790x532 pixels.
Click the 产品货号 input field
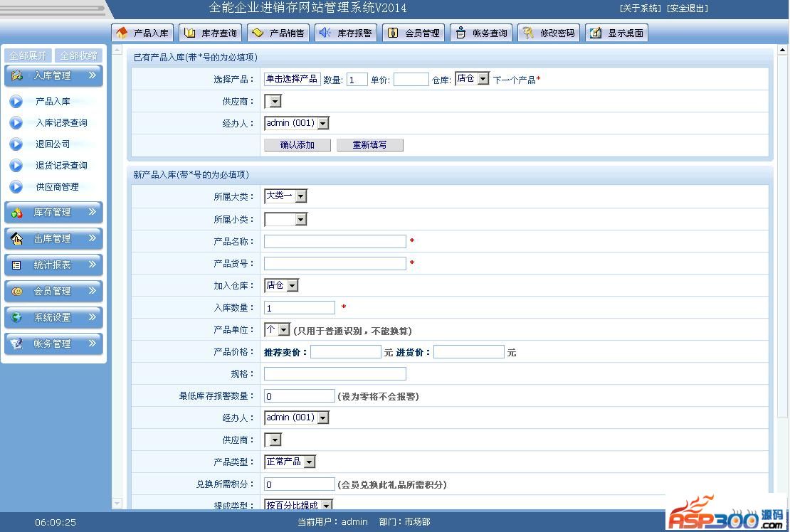(335, 264)
